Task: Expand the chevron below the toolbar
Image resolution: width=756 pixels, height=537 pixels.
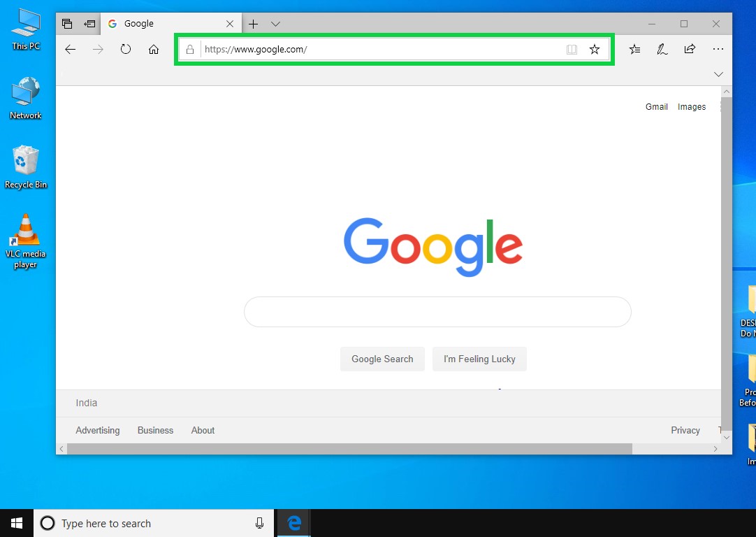Action: [x=718, y=74]
